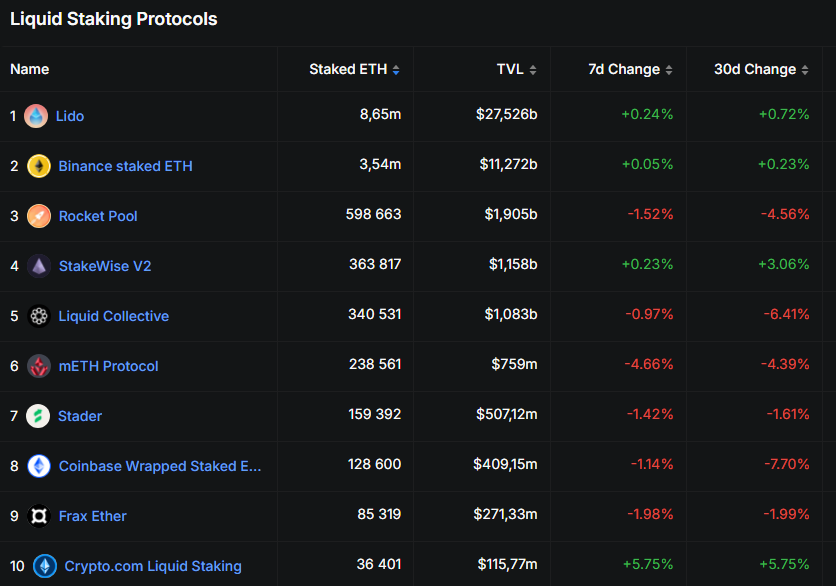
Task: Click the Stader logo icon
Action: (x=38, y=416)
